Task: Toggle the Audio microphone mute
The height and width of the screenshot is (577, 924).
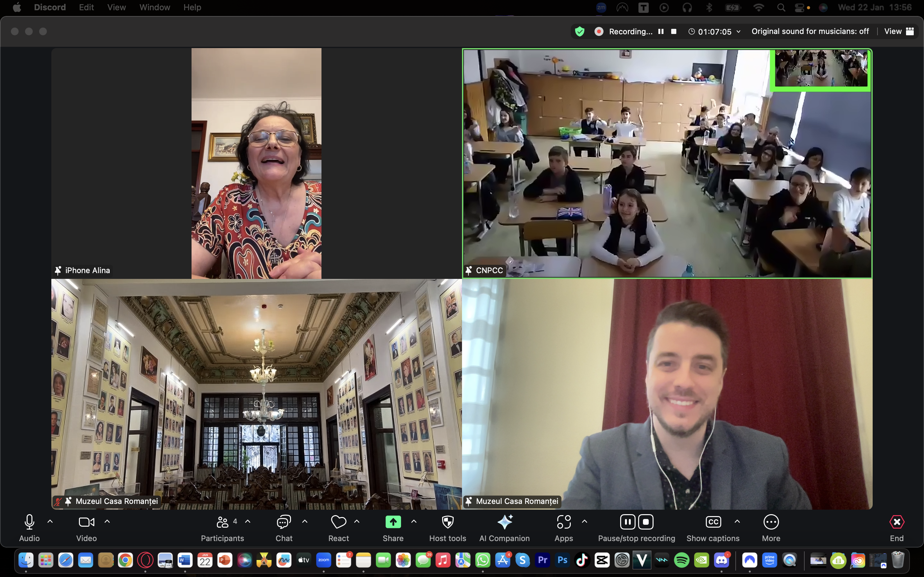Action: pos(30,522)
